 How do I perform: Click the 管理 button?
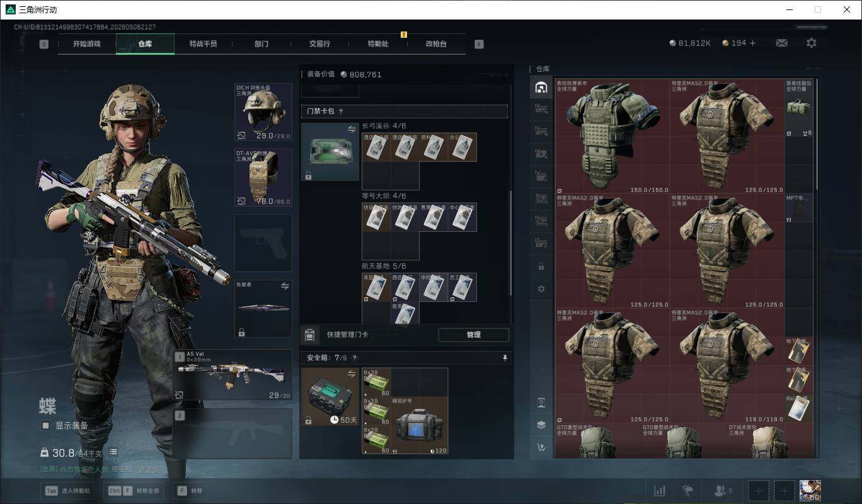[473, 335]
